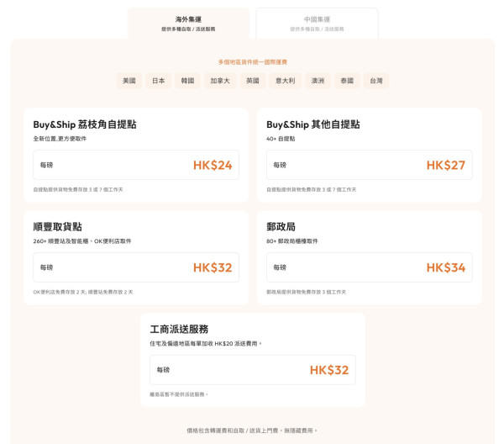Click the 全新位置,更方便取件 subtitle
This screenshot has height=444, width=504.
pos(60,139)
